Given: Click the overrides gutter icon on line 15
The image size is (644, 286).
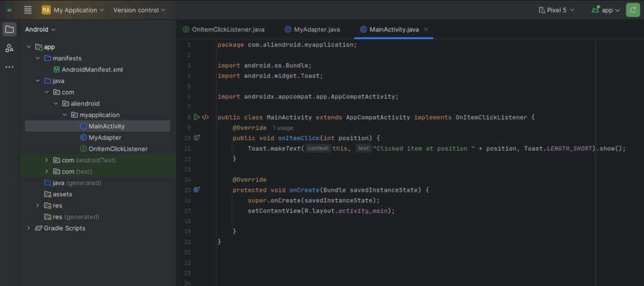Looking at the screenshot, I should tap(197, 190).
